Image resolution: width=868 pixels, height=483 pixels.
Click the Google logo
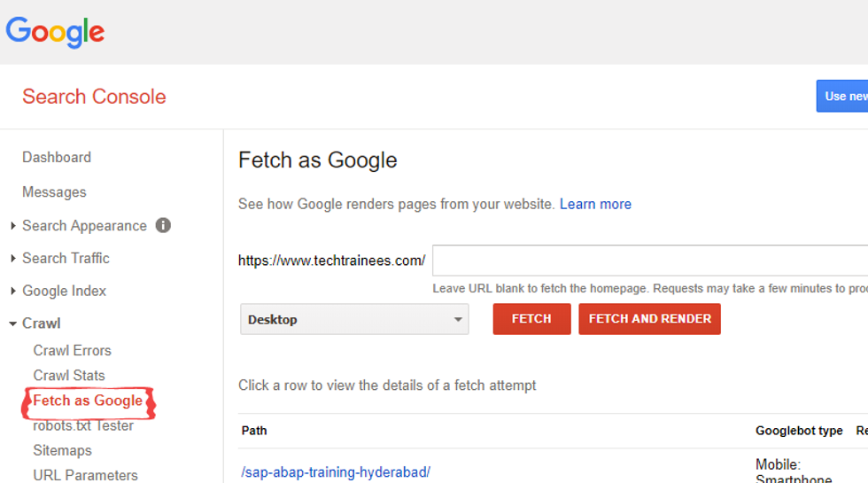(x=55, y=32)
